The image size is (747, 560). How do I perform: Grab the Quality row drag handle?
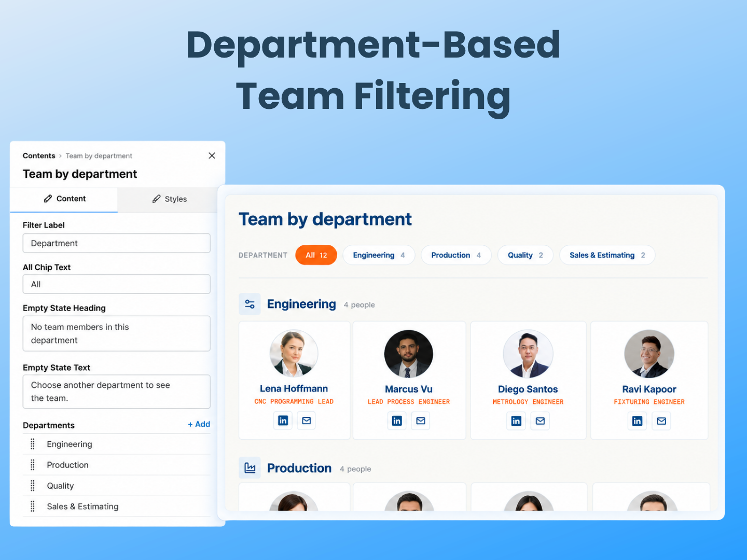pos(33,486)
